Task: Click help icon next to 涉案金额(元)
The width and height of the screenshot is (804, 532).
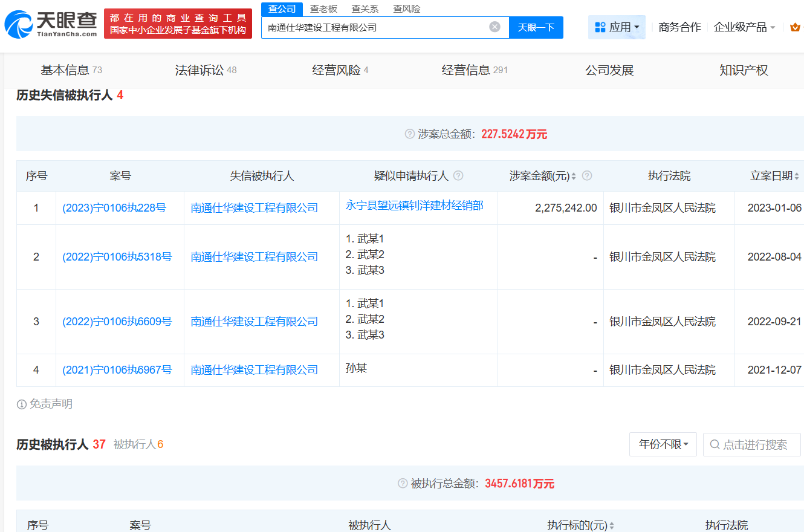Action: [x=586, y=176]
